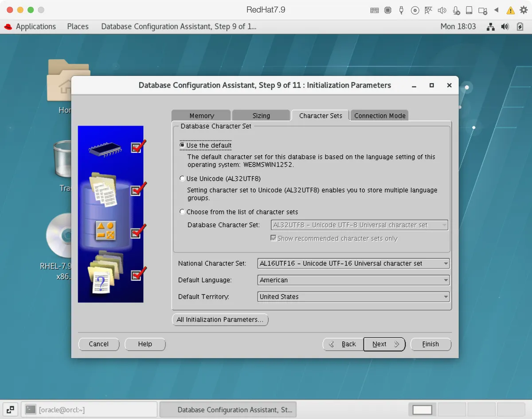Toggle Show recommended character sets only

pyautogui.click(x=274, y=238)
